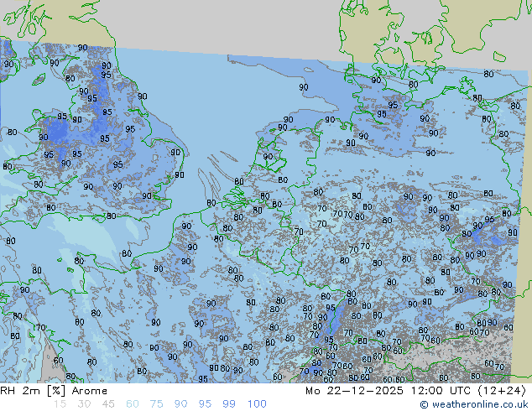Select the legend value 75 in color scale
Screen dimensions: 532x411
(x=156, y=404)
